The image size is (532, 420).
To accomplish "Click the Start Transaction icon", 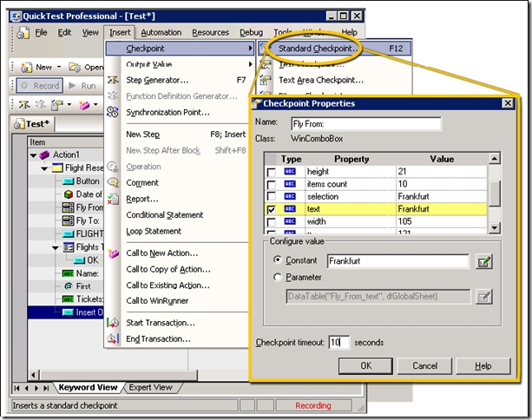I will (x=113, y=323).
